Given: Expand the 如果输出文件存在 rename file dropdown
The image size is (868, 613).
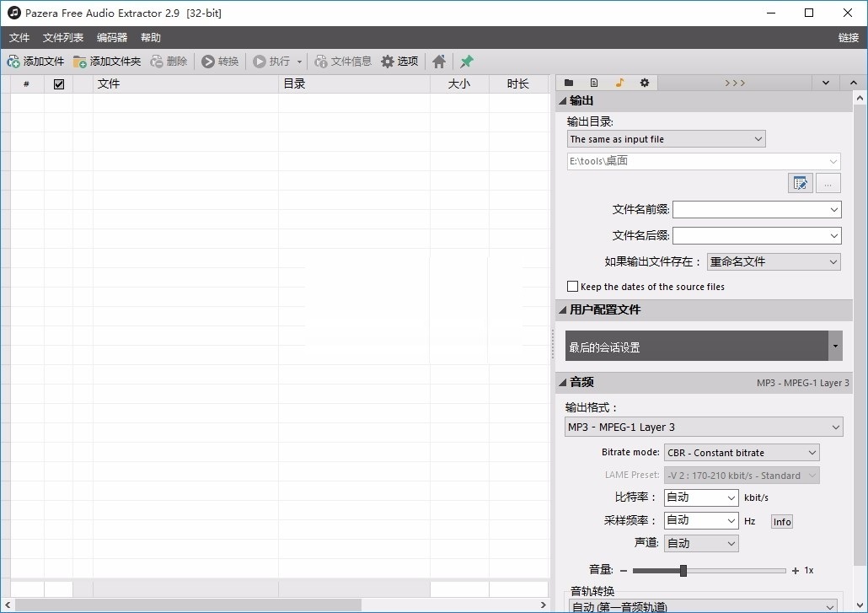Looking at the screenshot, I should tap(833, 261).
